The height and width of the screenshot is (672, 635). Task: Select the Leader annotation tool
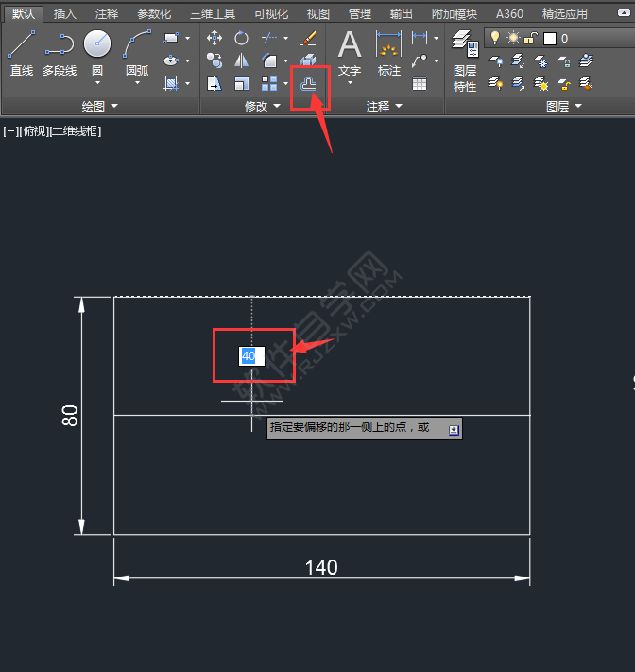pos(420,60)
